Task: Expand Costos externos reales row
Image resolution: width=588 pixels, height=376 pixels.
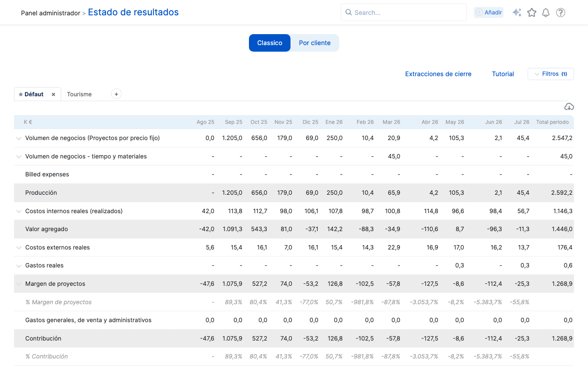Action: point(19,248)
